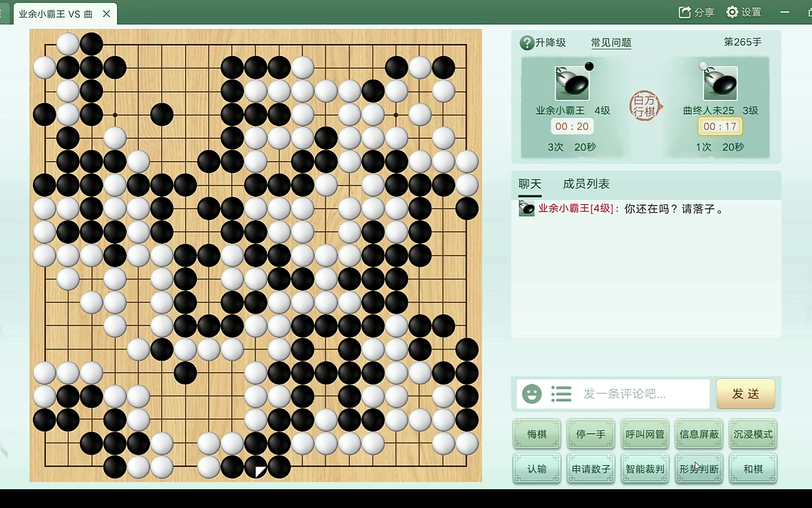
Task: Pass the turn with 停一手
Action: pos(591,434)
